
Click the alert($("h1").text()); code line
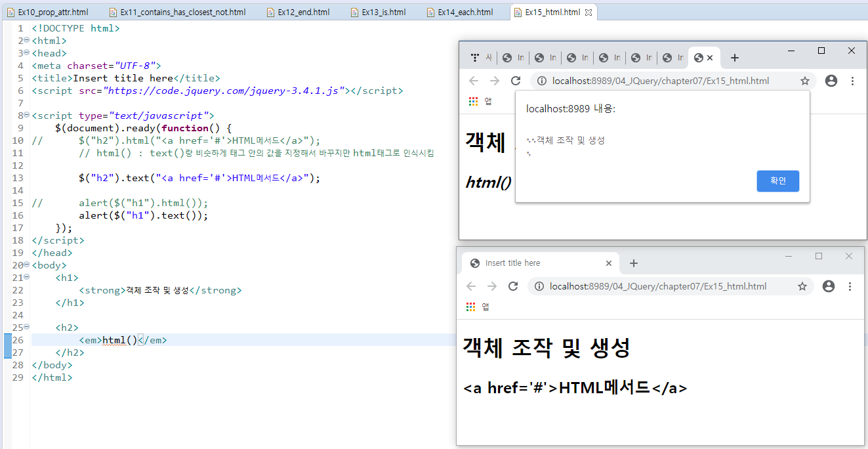(143, 215)
